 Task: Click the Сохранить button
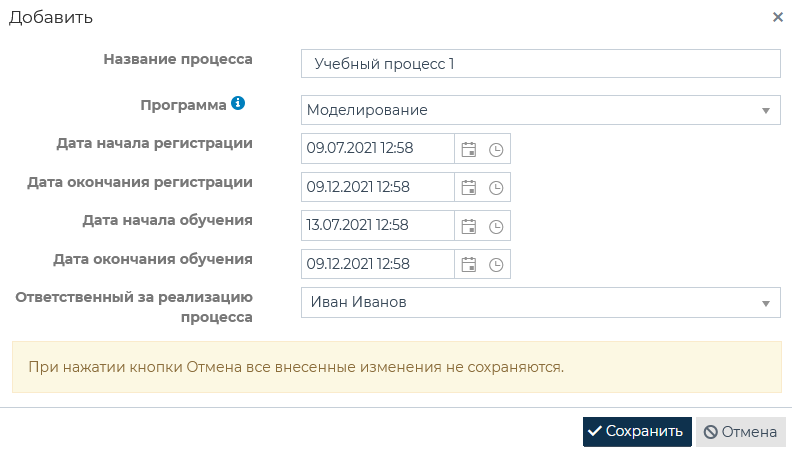[637, 432]
